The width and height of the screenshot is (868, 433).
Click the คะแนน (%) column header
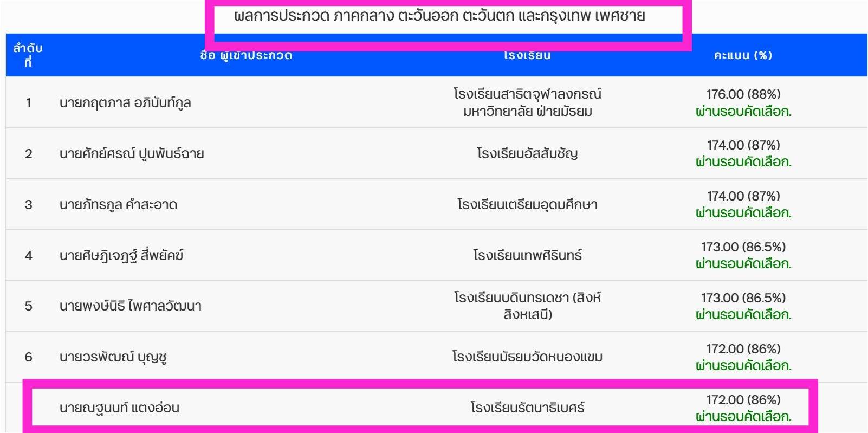743,55
